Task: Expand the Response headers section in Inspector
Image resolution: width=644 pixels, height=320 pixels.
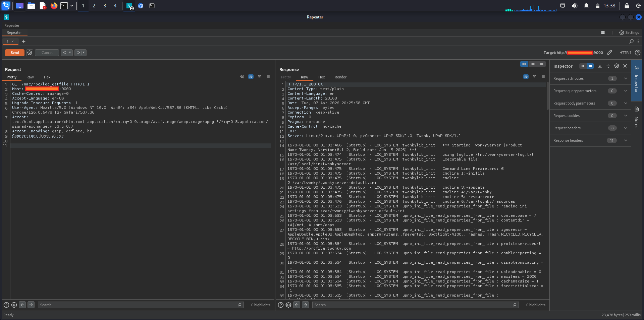Action: point(625,140)
